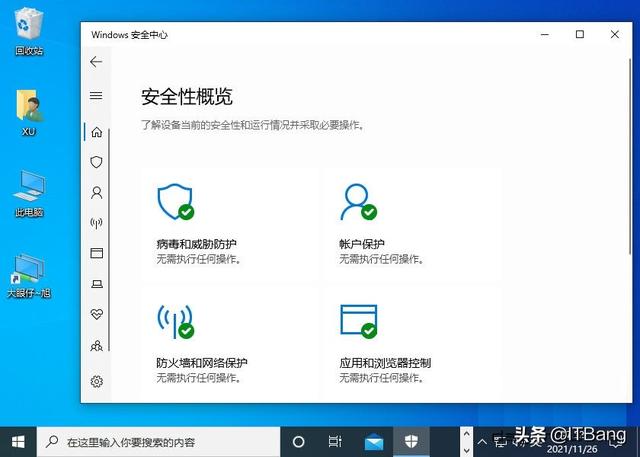Image resolution: width=640 pixels, height=457 pixels.
Task: Open the Mail app on taskbar
Action: 373,442
